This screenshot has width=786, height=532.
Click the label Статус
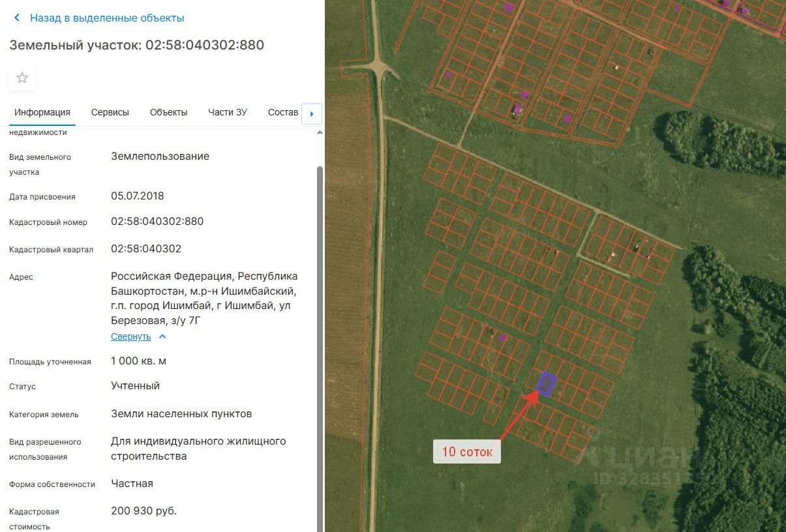click(22, 387)
